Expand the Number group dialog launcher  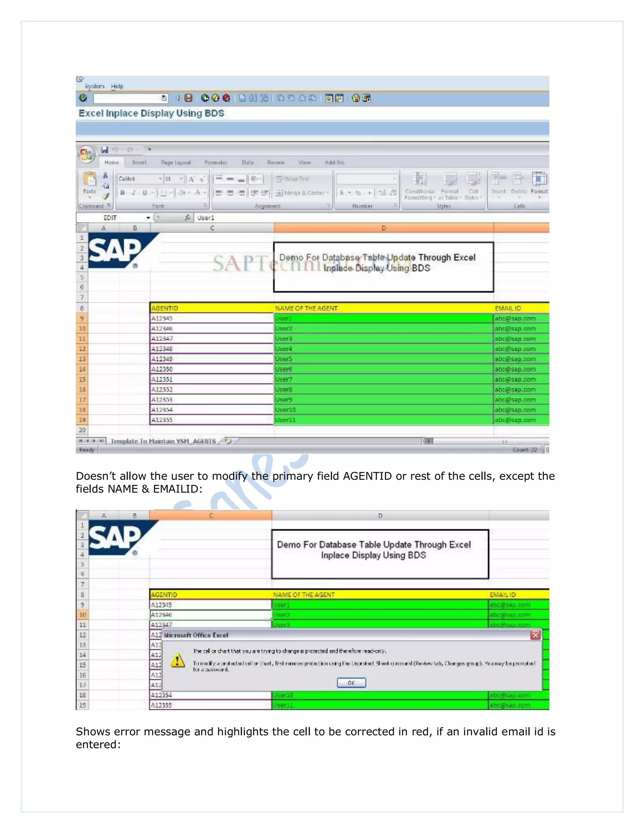coord(395,205)
